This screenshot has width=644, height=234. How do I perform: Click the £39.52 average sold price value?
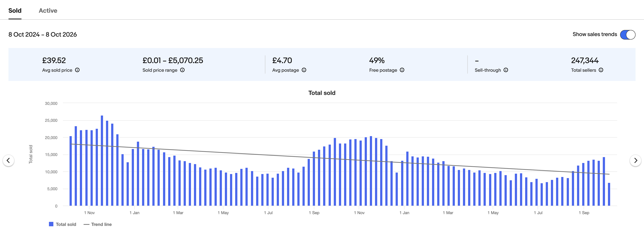coord(54,61)
